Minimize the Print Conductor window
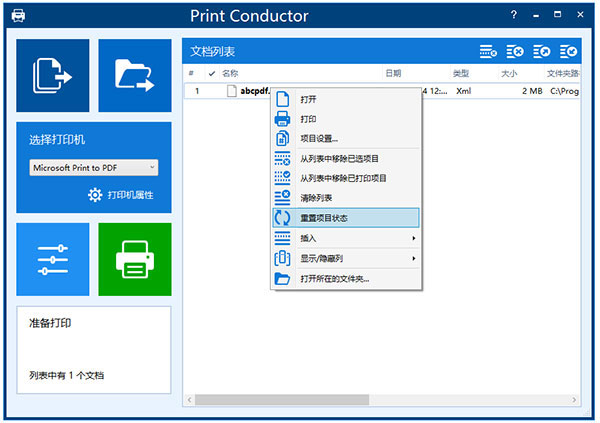The height and width of the screenshot is (423, 600). click(536, 15)
